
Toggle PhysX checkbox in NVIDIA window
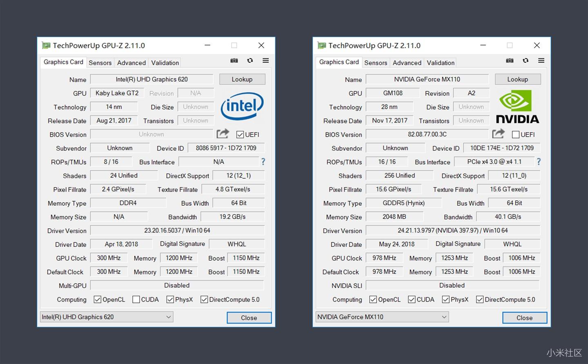446,300
